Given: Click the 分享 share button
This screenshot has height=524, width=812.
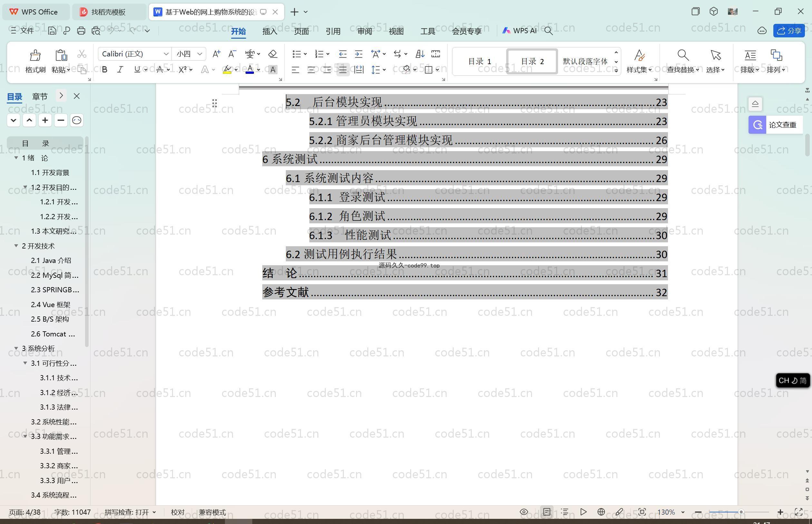Looking at the screenshot, I should (x=789, y=31).
